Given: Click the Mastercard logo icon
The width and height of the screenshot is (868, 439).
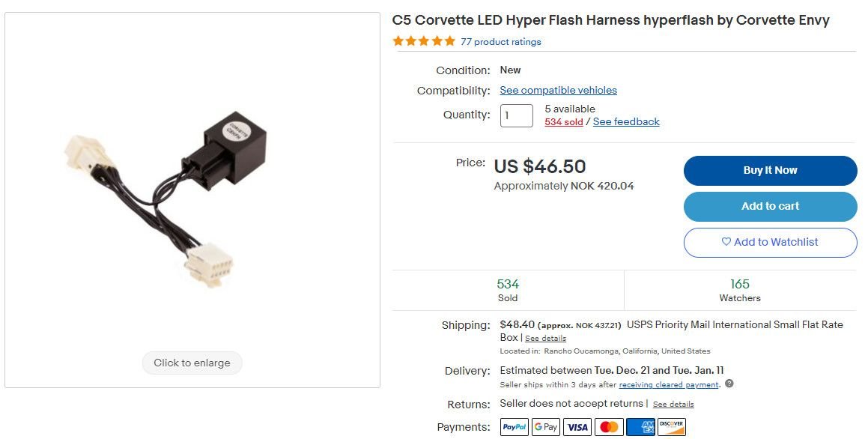Looking at the screenshot, I should 609,427.
